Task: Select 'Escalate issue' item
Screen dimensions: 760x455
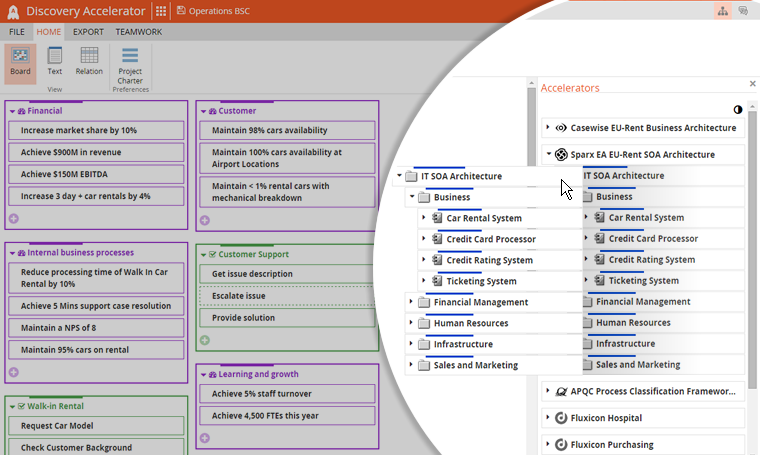Action: [287, 296]
